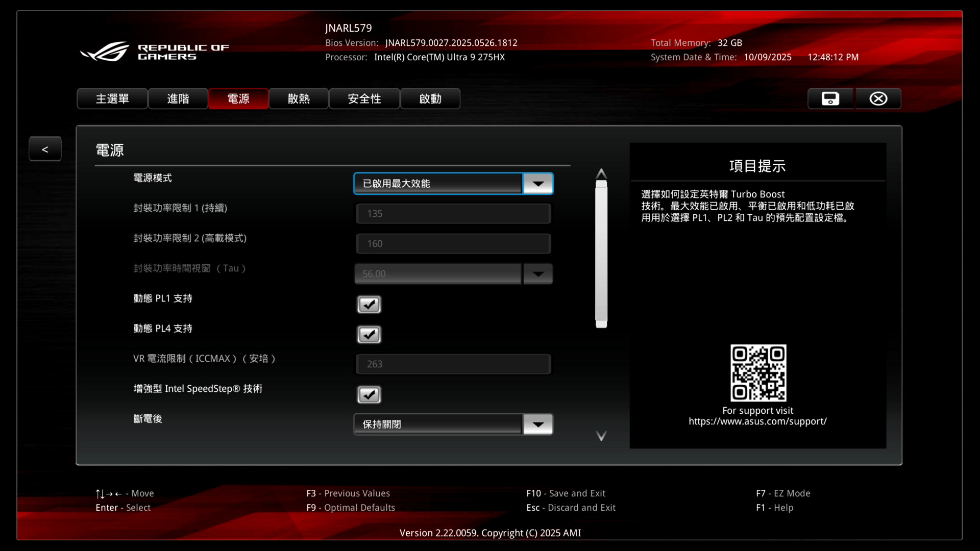Viewport: 980px width, 551px height.
Task: Open the 啟動 tab
Action: coord(430,98)
